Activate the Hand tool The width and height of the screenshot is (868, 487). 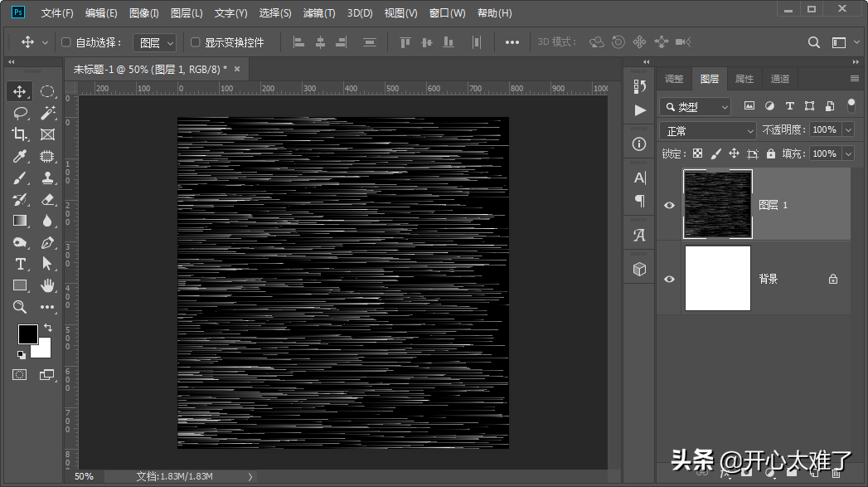[47, 285]
